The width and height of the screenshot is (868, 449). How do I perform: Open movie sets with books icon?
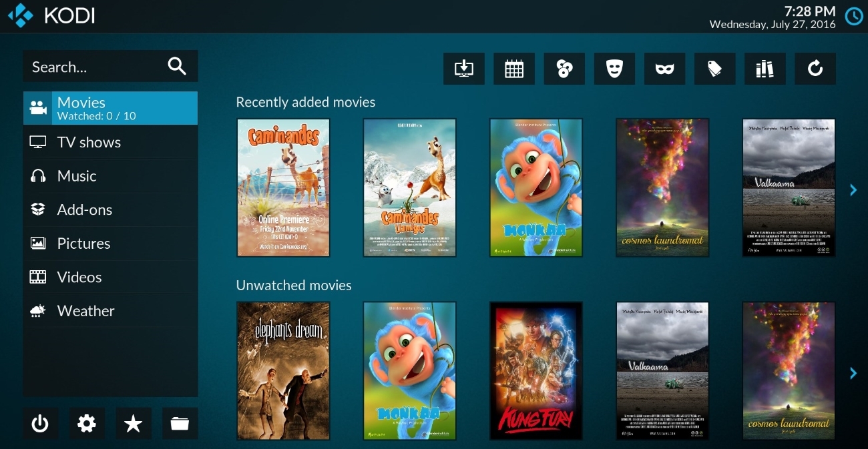pos(765,68)
